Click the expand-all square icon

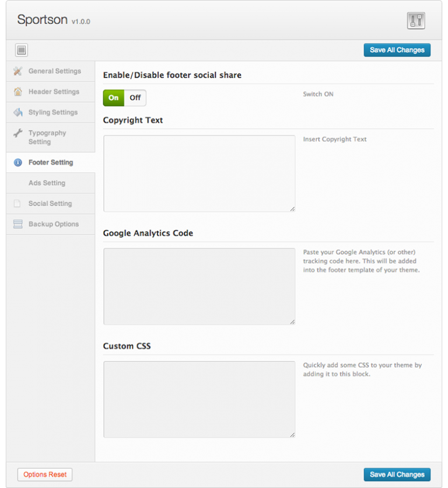click(x=22, y=50)
